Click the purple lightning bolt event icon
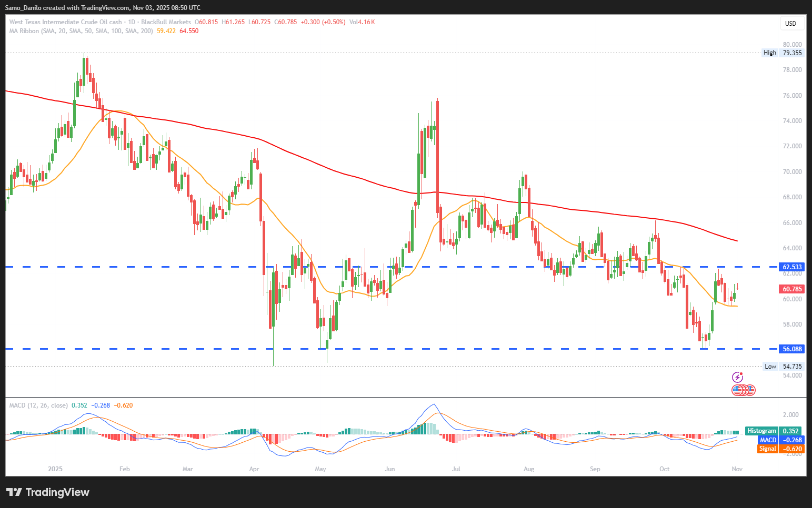Screen dimensions: 812x508 coord(738,377)
